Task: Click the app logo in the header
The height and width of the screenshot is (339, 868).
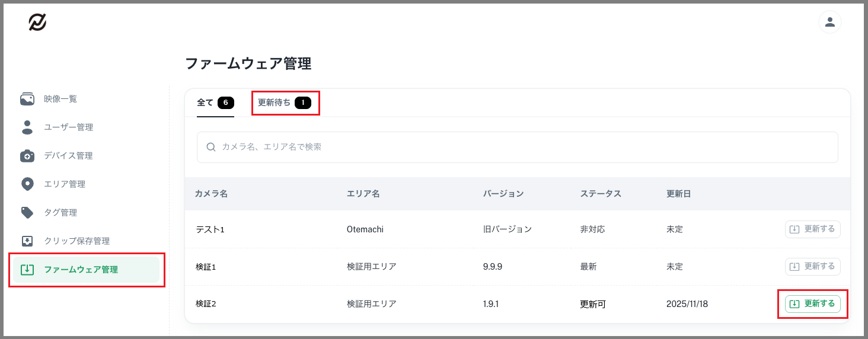Action: point(37,23)
